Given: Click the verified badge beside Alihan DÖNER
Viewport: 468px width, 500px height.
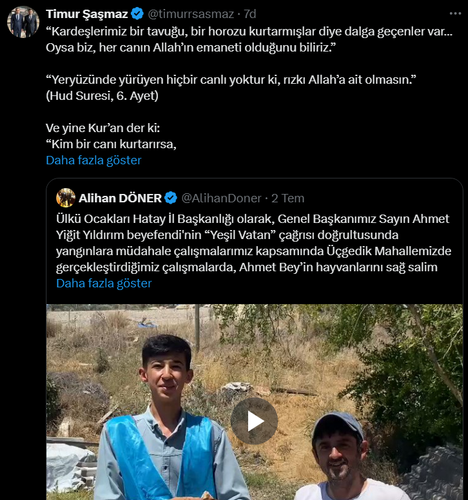Looking at the screenshot, I should coord(171,198).
